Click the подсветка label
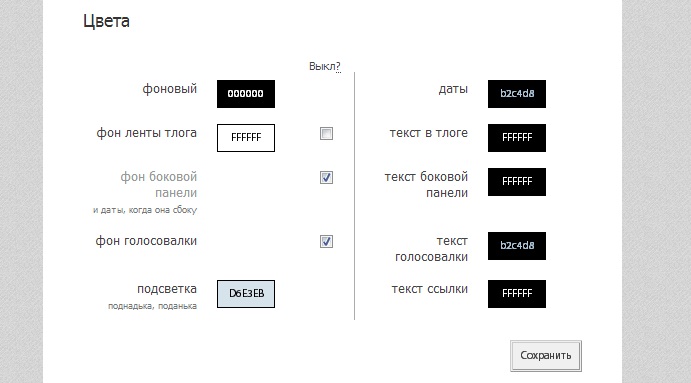691x383 pixels. 167,289
